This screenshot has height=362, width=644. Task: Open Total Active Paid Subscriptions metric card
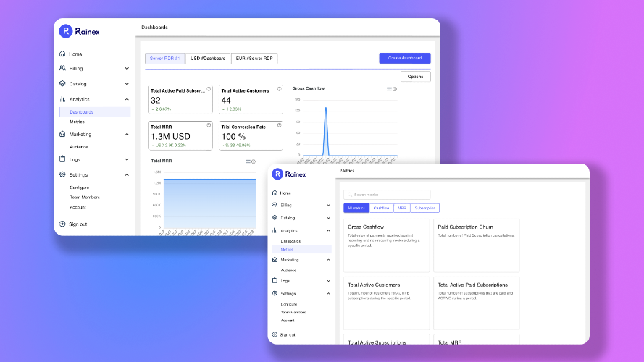(x=477, y=303)
